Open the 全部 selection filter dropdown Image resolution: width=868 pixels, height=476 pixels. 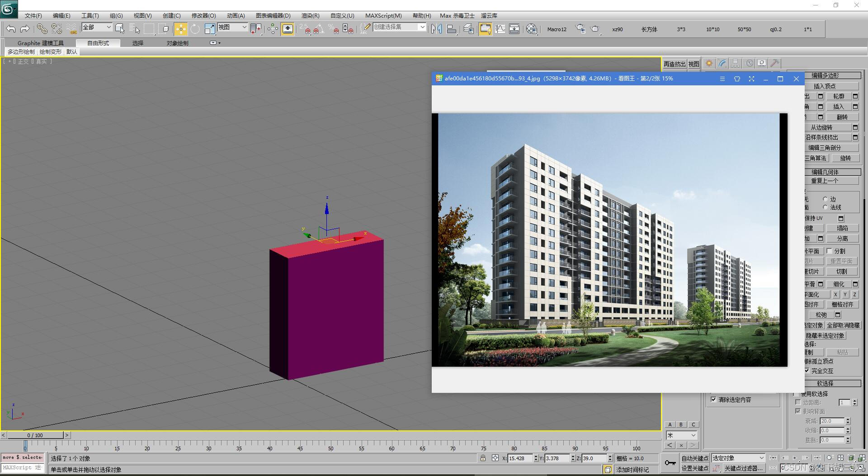(x=97, y=27)
